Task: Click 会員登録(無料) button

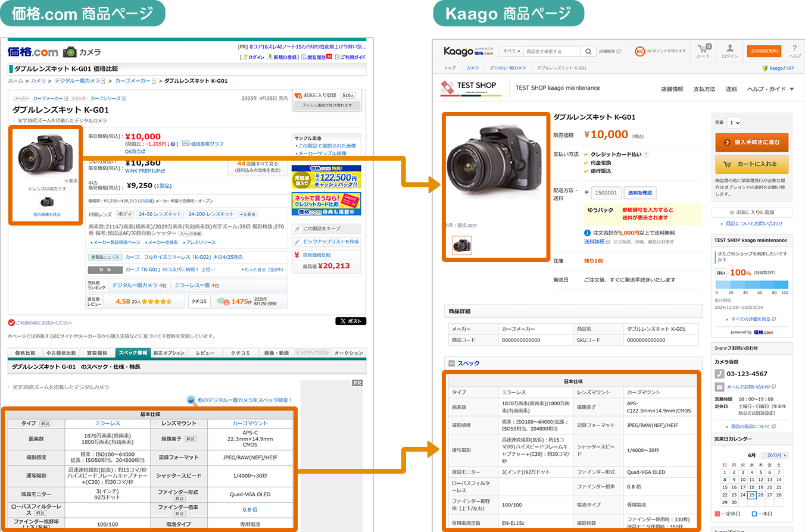Action: pyautogui.click(x=763, y=51)
